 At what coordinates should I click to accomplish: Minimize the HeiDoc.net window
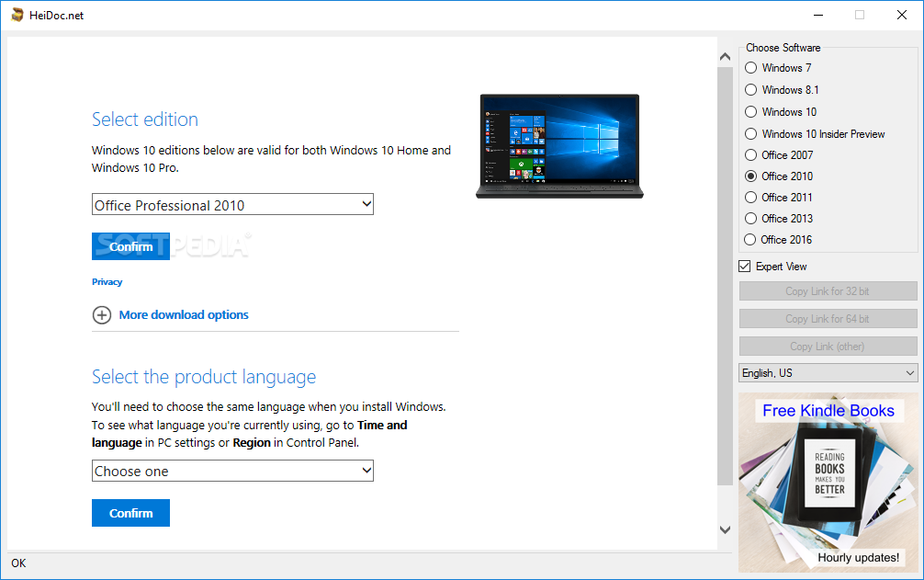(x=818, y=15)
